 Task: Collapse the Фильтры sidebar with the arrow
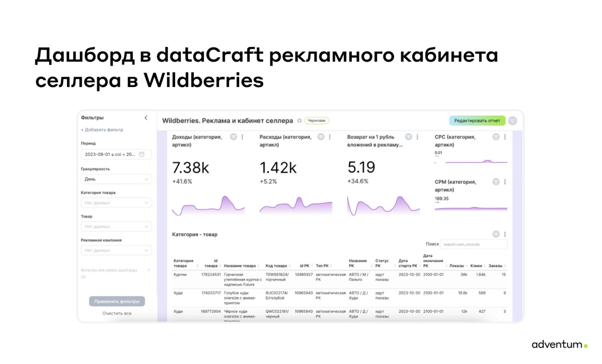pos(146,118)
